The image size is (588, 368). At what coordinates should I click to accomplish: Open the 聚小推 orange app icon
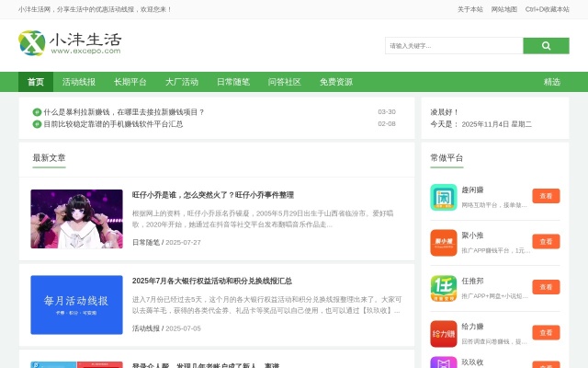coord(444,242)
